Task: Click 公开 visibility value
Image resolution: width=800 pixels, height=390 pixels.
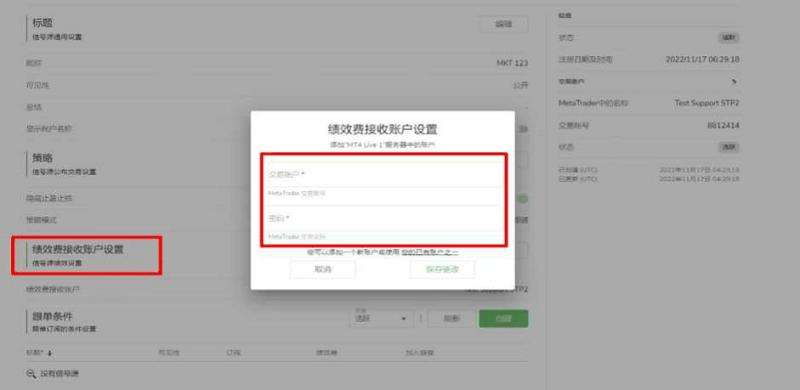Action: pos(520,85)
